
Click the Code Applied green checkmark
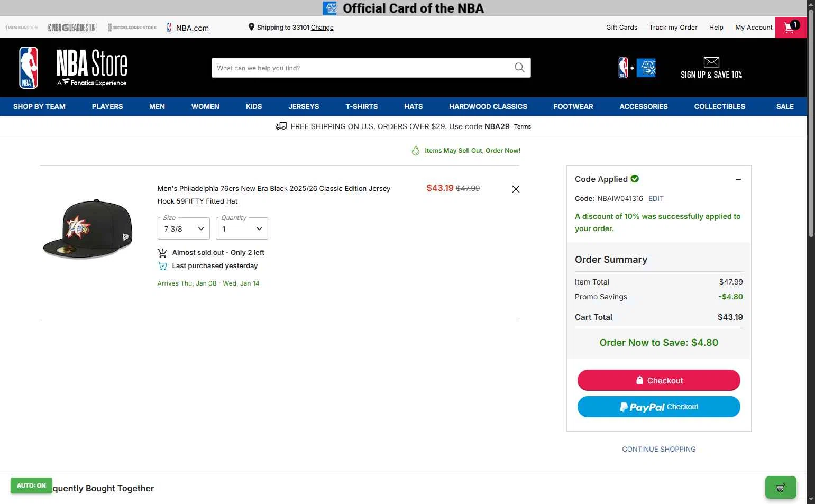635,179
